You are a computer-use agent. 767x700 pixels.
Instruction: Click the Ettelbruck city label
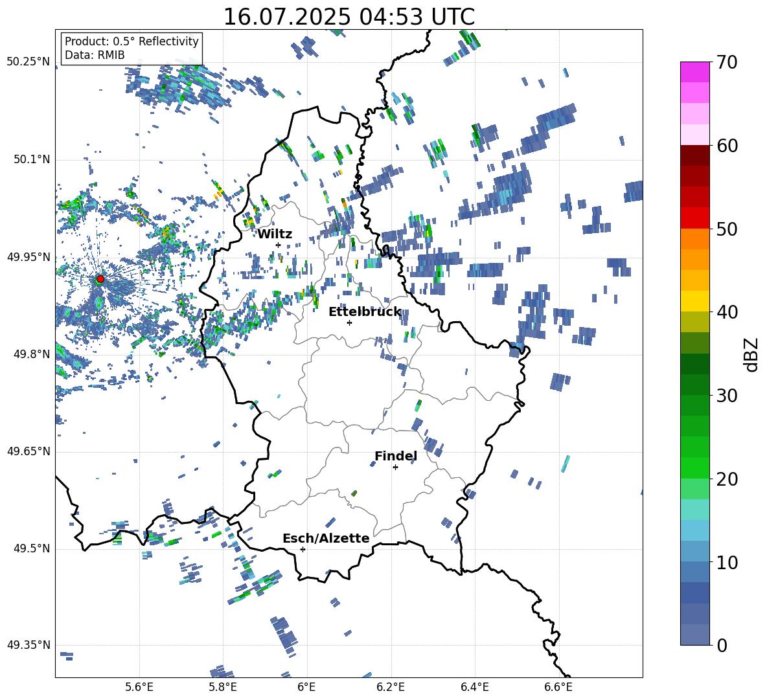pos(365,312)
